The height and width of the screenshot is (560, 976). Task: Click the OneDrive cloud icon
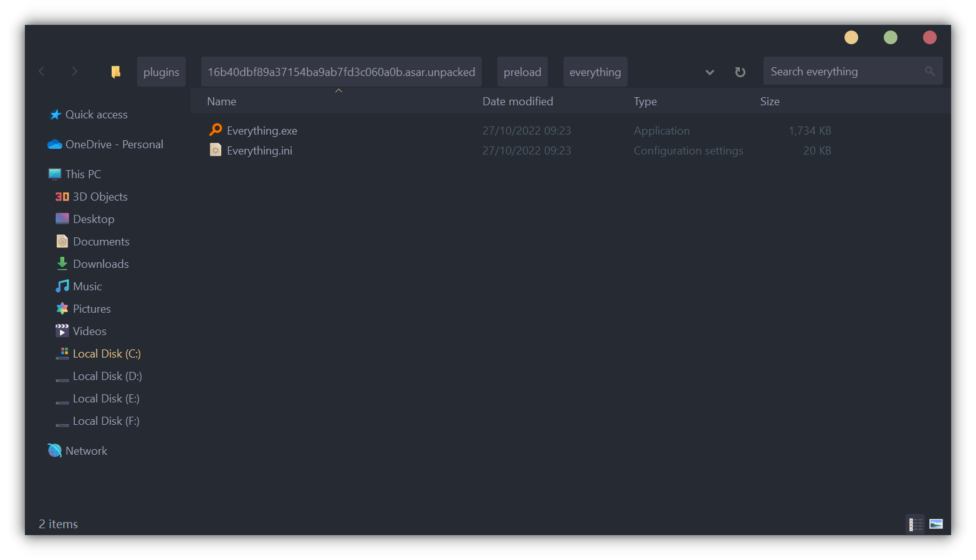click(55, 145)
